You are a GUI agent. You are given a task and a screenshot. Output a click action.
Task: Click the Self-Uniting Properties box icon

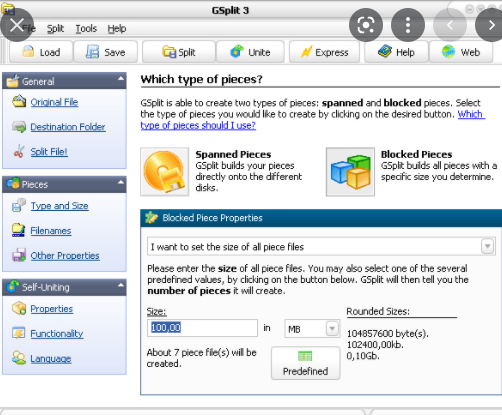coord(19,308)
